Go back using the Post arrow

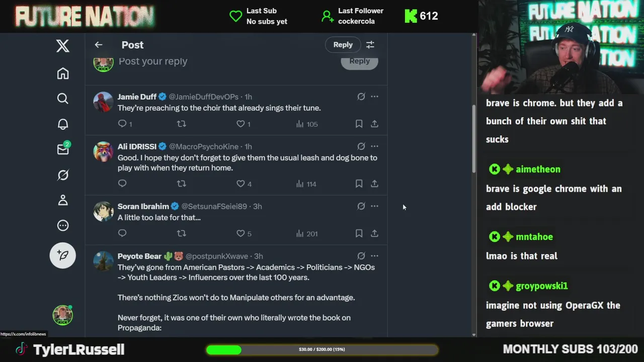tap(99, 45)
